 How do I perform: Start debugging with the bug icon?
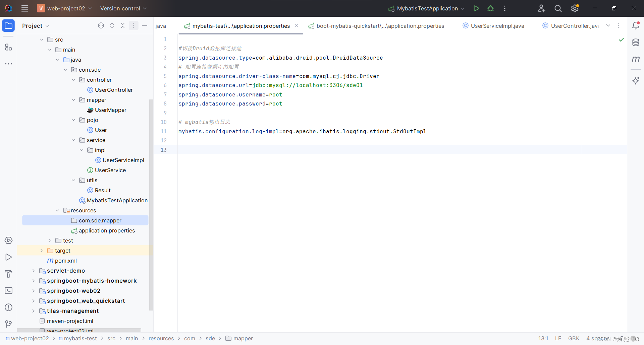click(x=490, y=8)
